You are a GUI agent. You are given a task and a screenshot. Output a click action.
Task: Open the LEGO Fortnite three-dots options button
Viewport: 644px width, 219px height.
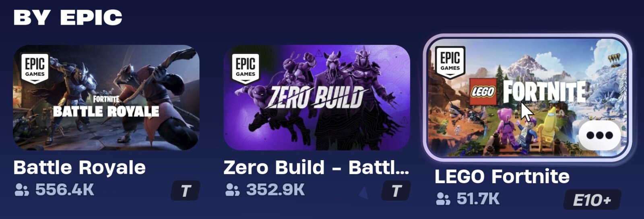tap(600, 136)
